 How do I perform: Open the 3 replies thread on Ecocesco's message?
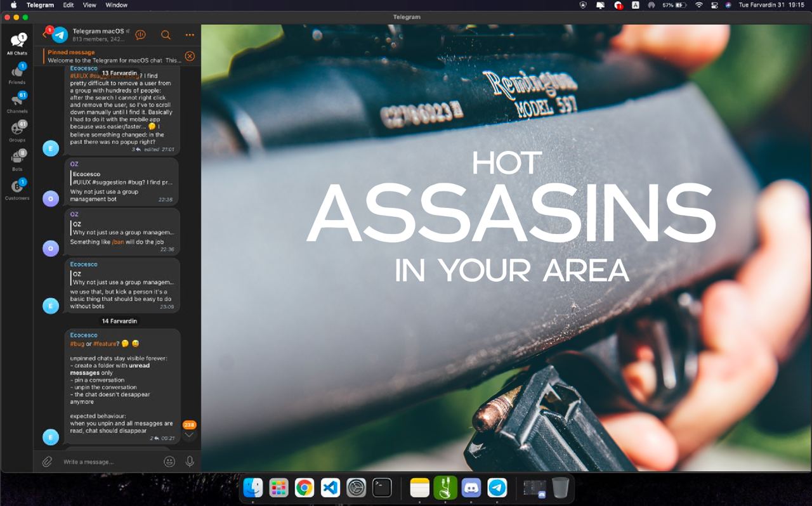pyautogui.click(x=136, y=150)
